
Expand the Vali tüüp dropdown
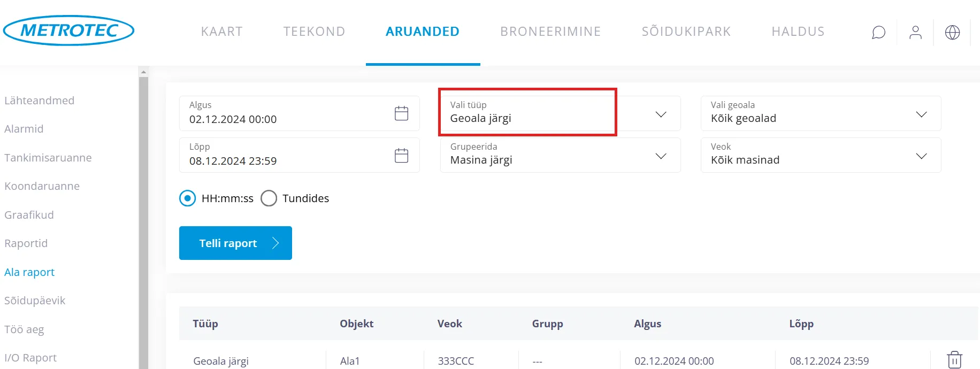coord(661,114)
